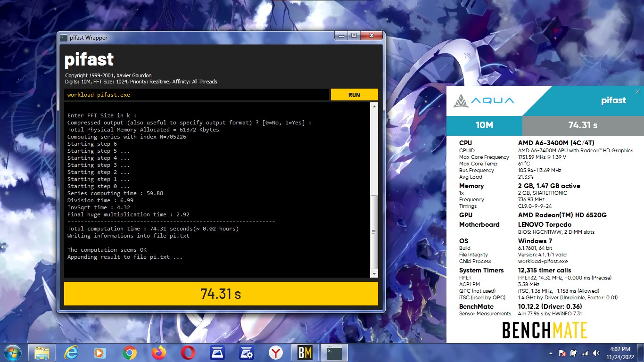This screenshot has height=362, width=644.
Task: Click the gray 74.31 s score box
Action: click(583, 125)
